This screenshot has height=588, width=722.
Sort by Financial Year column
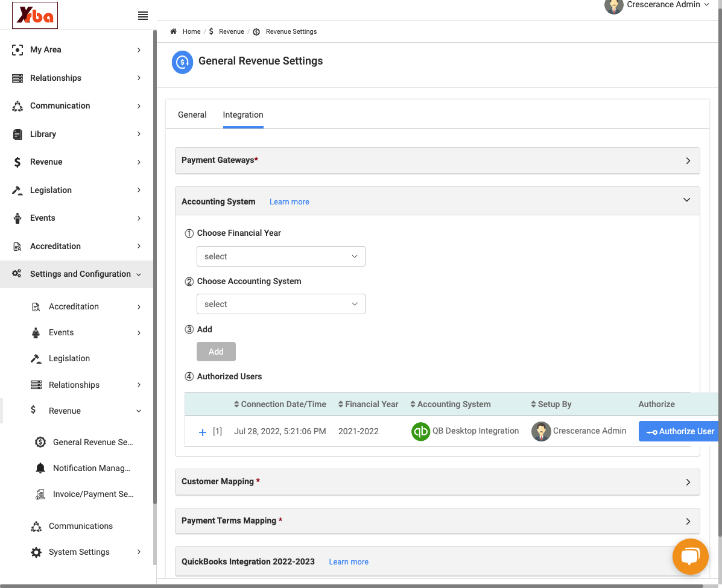point(368,404)
